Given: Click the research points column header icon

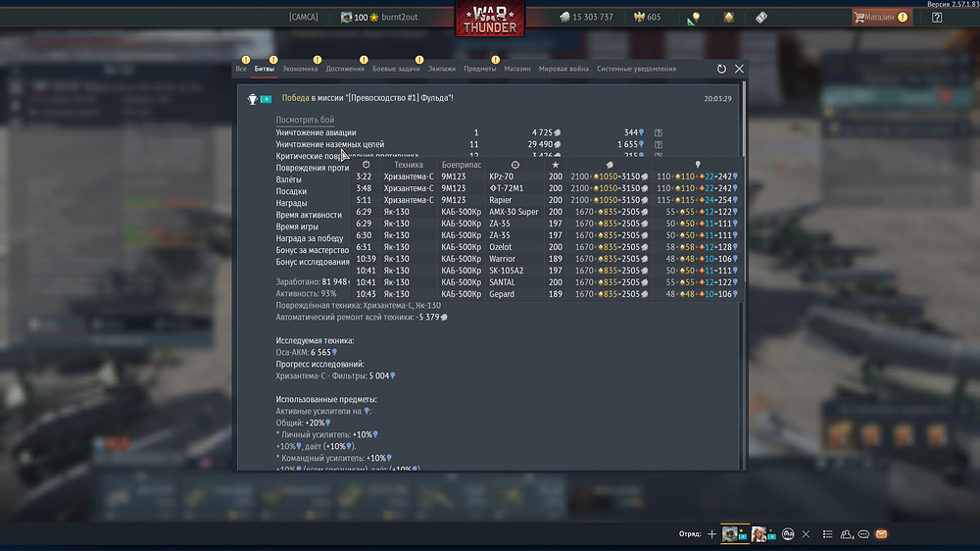Looking at the screenshot, I should click(x=698, y=165).
